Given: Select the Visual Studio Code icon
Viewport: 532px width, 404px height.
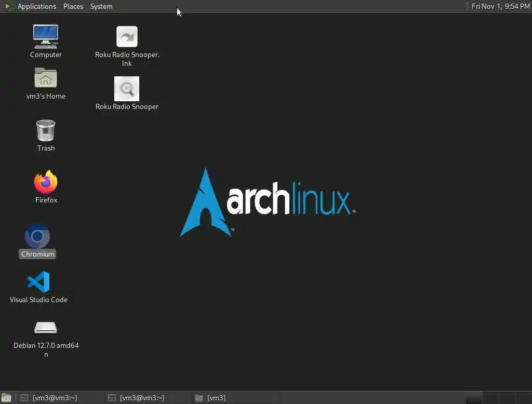Looking at the screenshot, I should click(x=38, y=281).
